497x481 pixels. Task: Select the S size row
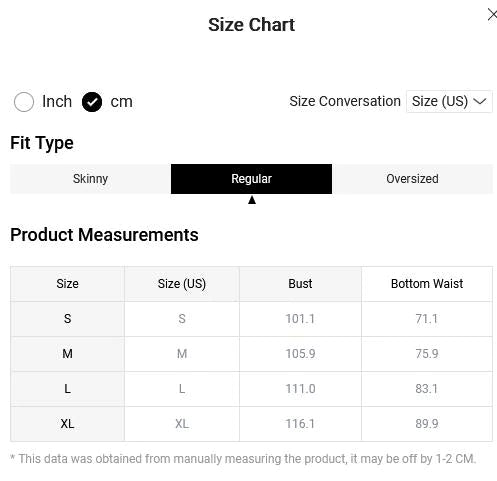point(251,319)
